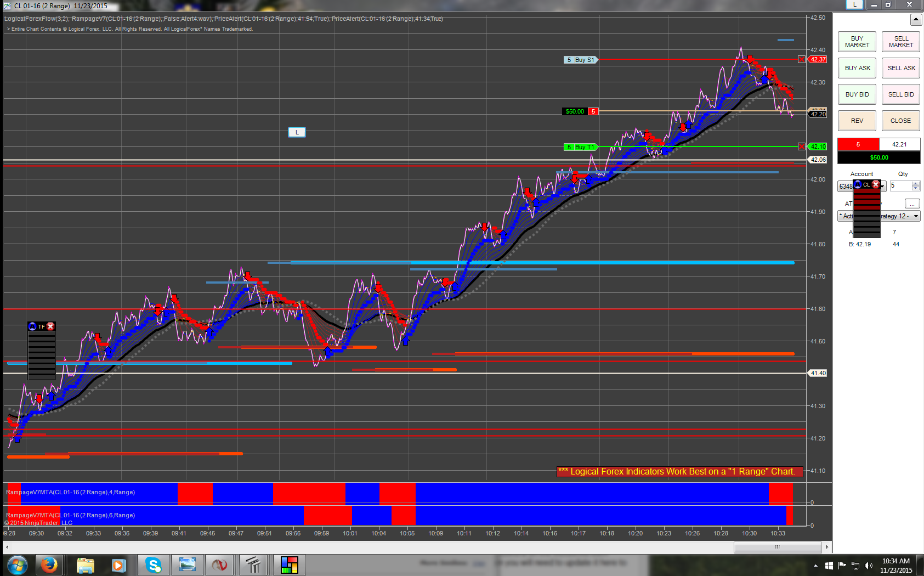Open the screen capture tool in the taskbar
Screen dimensions: 924x576
point(187,564)
